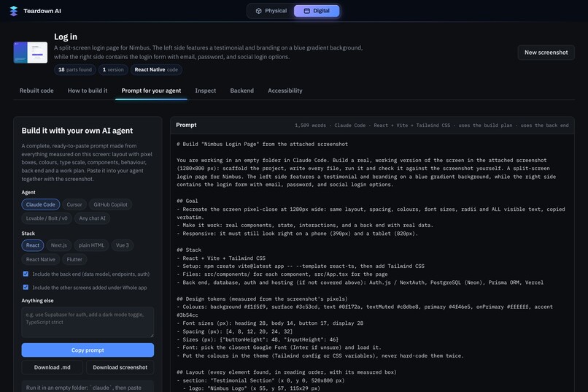Screen dimensions: 588x392
Task: Select Lovable / Bolt / v0 agent chip
Action: coord(47,218)
